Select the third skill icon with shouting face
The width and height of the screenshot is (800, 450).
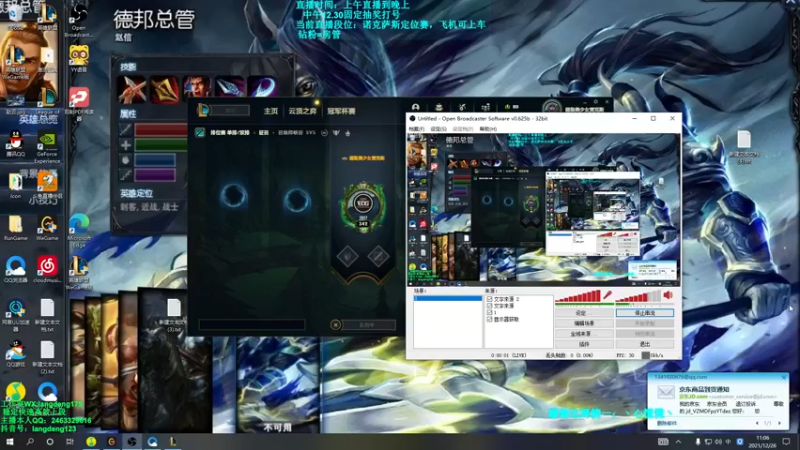tap(197, 88)
